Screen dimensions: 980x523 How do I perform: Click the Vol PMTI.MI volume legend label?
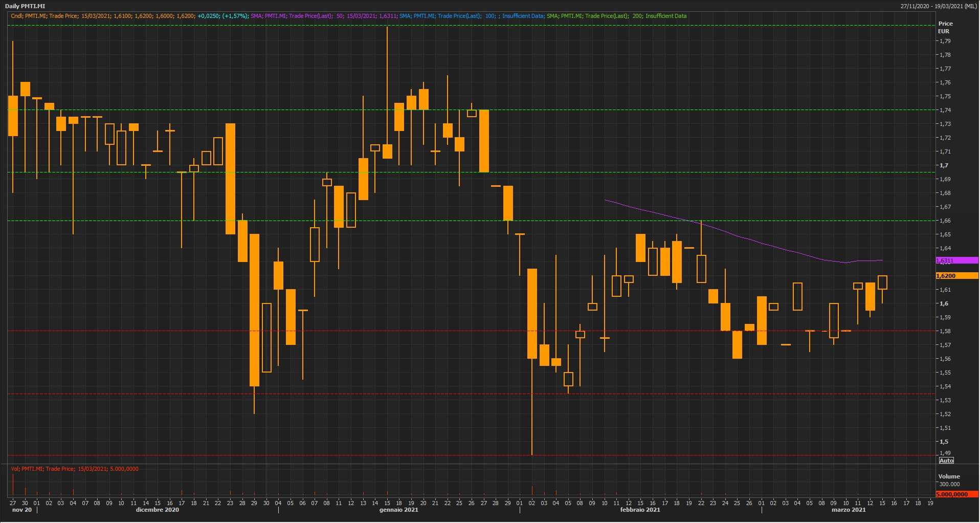[75, 469]
